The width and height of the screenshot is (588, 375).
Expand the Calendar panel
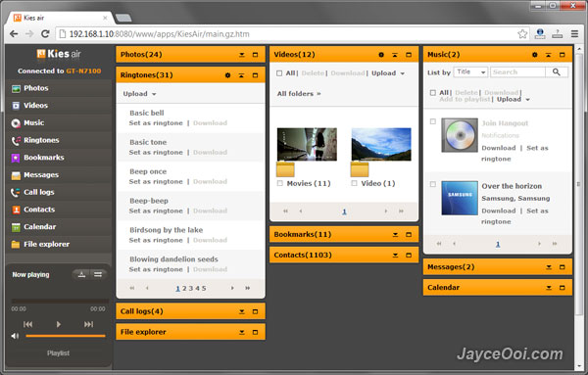coord(549,288)
